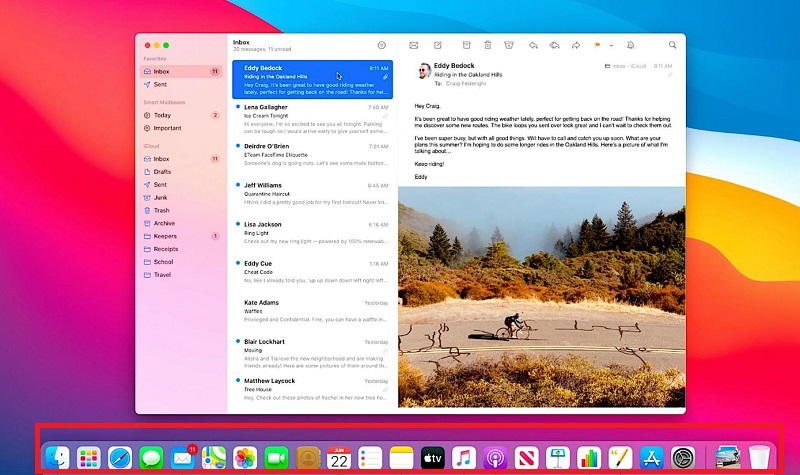This screenshot has width=800, height=475.
Task: Move selected message to Junk
Action: tap(509, 45)
